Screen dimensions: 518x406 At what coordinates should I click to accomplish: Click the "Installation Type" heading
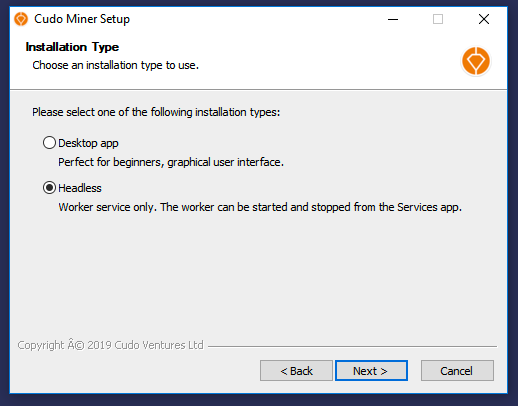(x=72, y=47)
